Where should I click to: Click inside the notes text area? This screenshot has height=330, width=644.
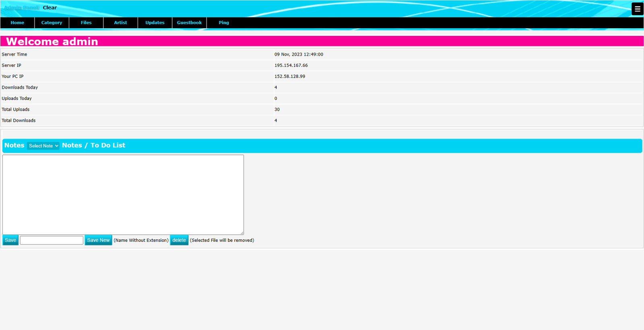tap(123, 194)
